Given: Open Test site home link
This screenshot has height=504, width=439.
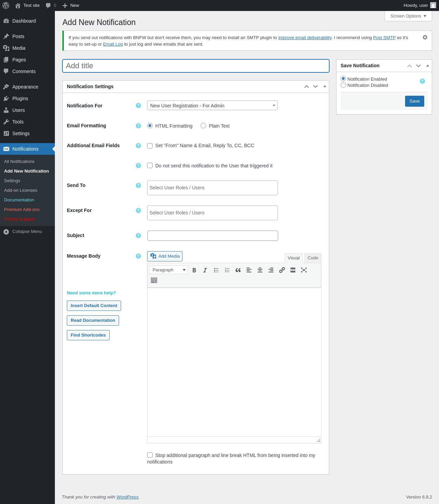Looking at the screenshot, I should [27, 5].
